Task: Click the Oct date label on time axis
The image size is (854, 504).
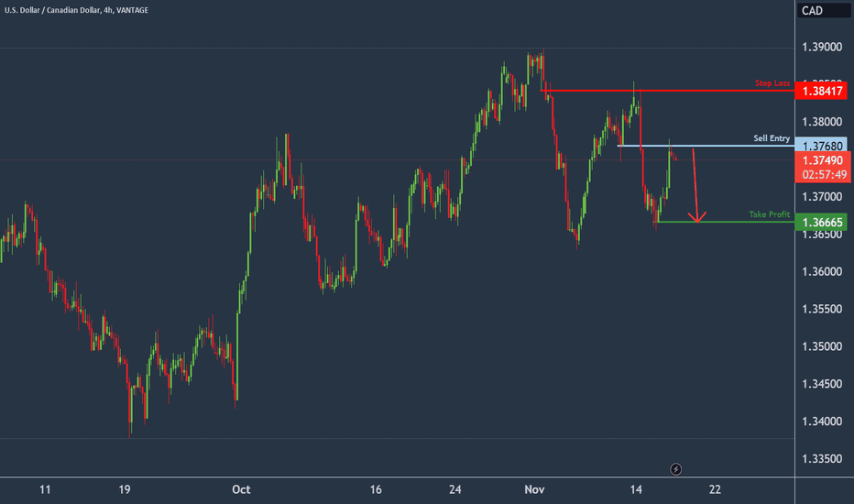Action: pos(241,490)
